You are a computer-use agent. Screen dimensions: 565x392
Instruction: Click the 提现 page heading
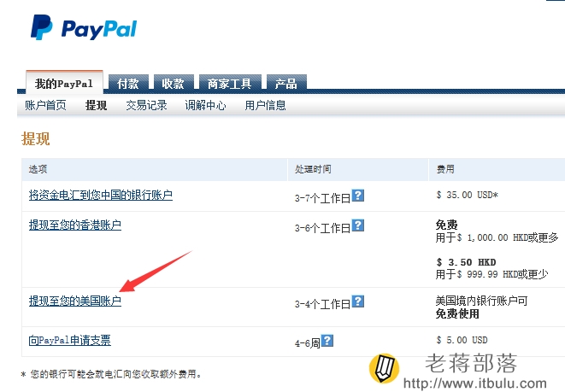click(35, 138)
